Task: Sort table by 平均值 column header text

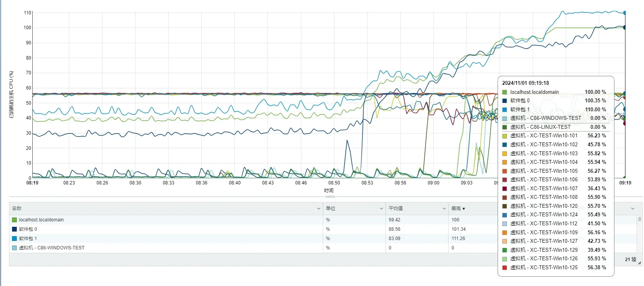Action: pos(395,209)
